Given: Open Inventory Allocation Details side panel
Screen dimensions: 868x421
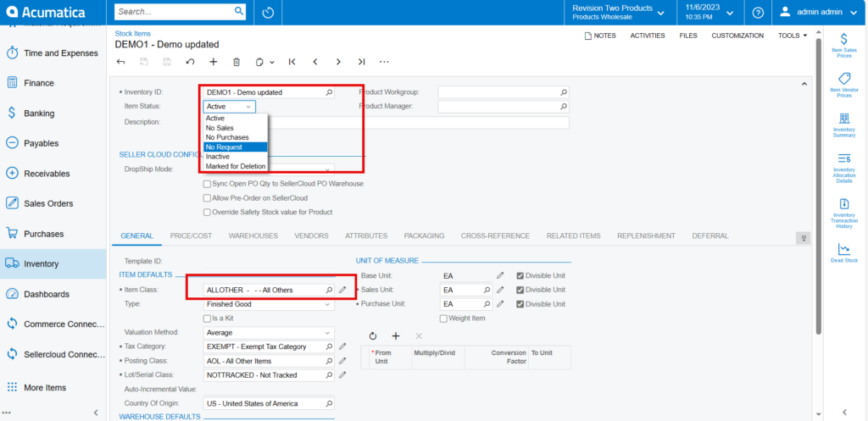Looking at the screenshot, I should pos(843,169).
